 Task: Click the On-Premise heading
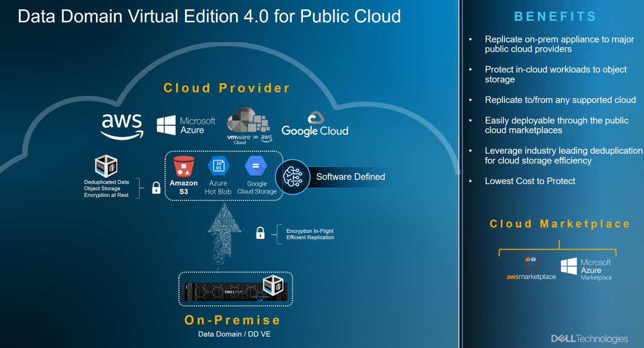[232, 321]
